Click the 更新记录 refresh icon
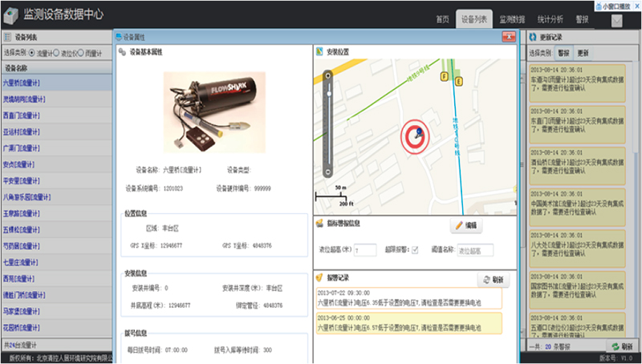Screen dimensions: 642x364 [532, 37]
